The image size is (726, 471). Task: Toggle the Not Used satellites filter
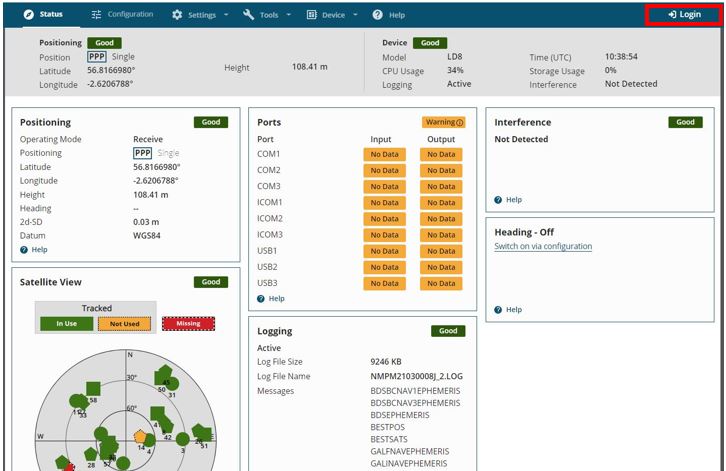tap(124, 323)
